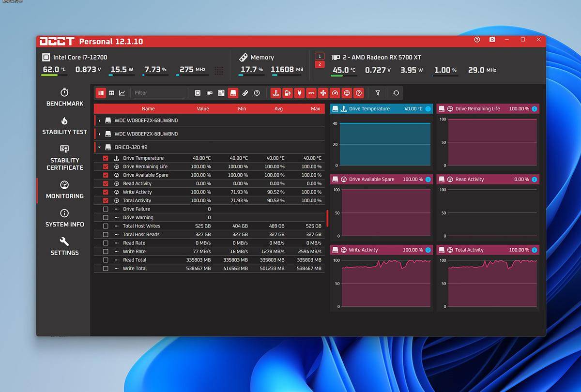Uncheck the Drive Temperature checkbox
The image size is (581, 392).
[106, 158]
